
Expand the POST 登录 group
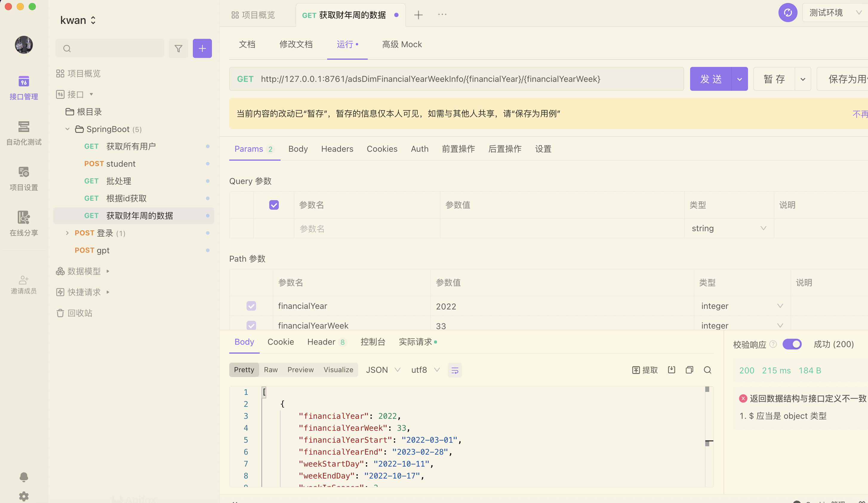(67, 233)
